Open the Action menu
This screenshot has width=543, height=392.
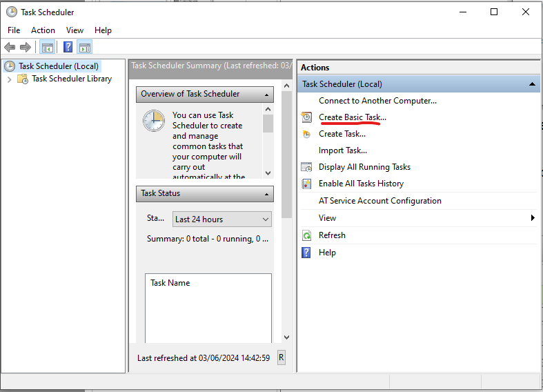pyautogui.click(x=43, y=30)
